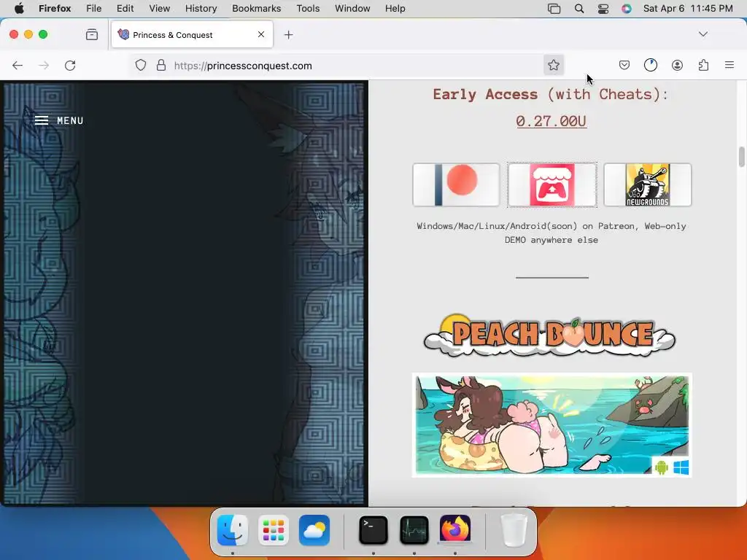Screen dimensions: 747x560
Task: Reload the current page
Action: (x=70, y=65)
